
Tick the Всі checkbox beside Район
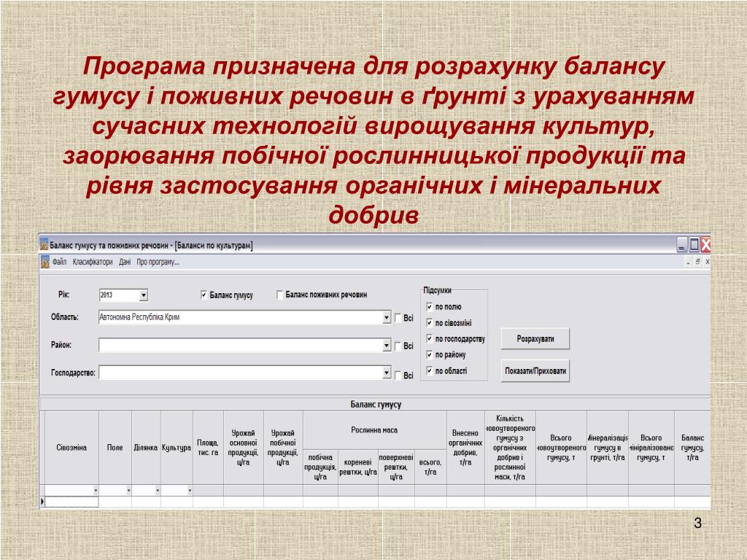(398, 346)
